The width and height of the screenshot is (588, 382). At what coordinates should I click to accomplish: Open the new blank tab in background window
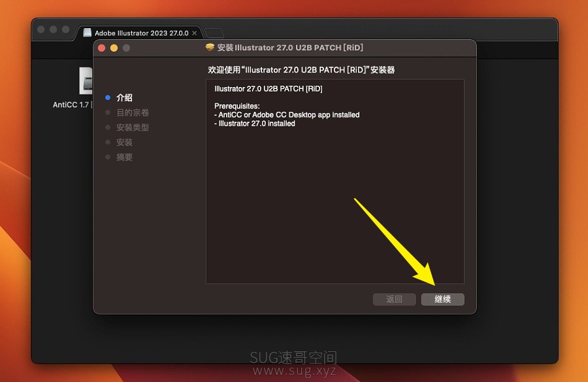[x=214, y=33]
